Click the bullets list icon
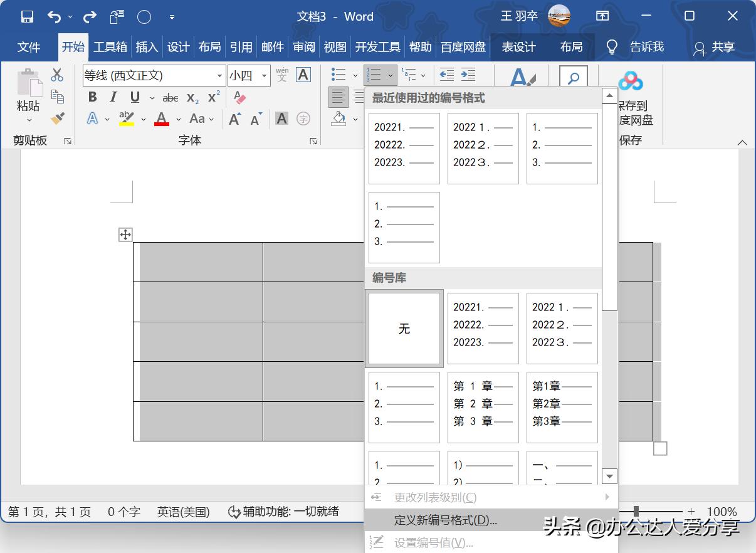 [x=339, y=74]
